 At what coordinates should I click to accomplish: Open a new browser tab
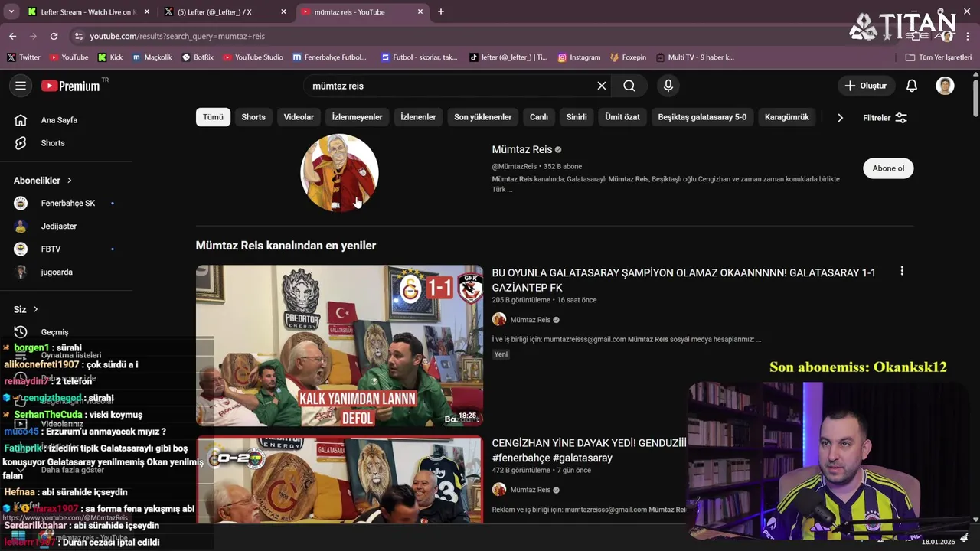[441, 11]
